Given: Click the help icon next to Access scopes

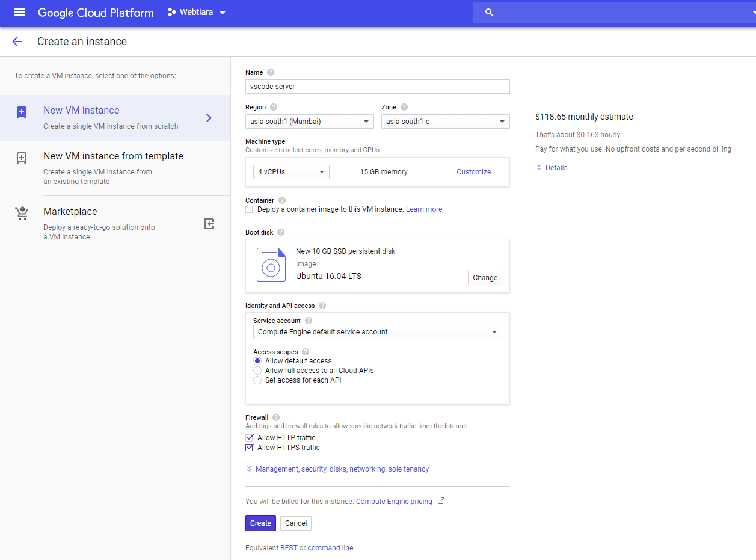Looking at the screenshot, I should point(305,352).
